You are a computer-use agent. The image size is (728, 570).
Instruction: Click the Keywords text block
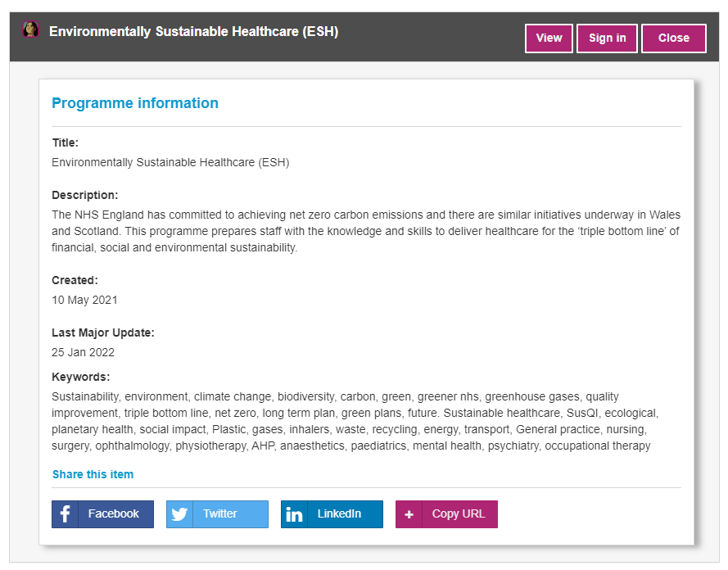(x=355, y=421)
